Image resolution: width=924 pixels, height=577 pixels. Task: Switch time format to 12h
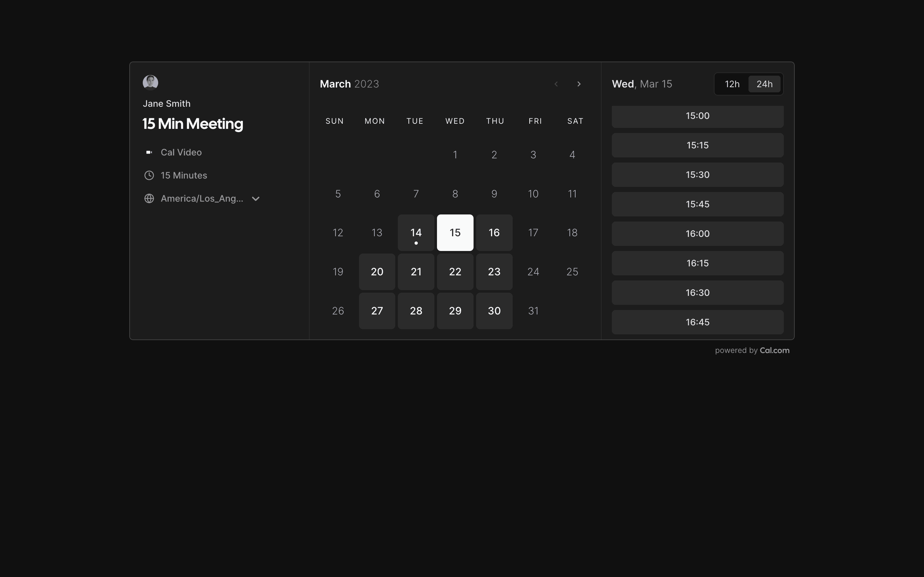pyautogui.click(x=732, y=84)
